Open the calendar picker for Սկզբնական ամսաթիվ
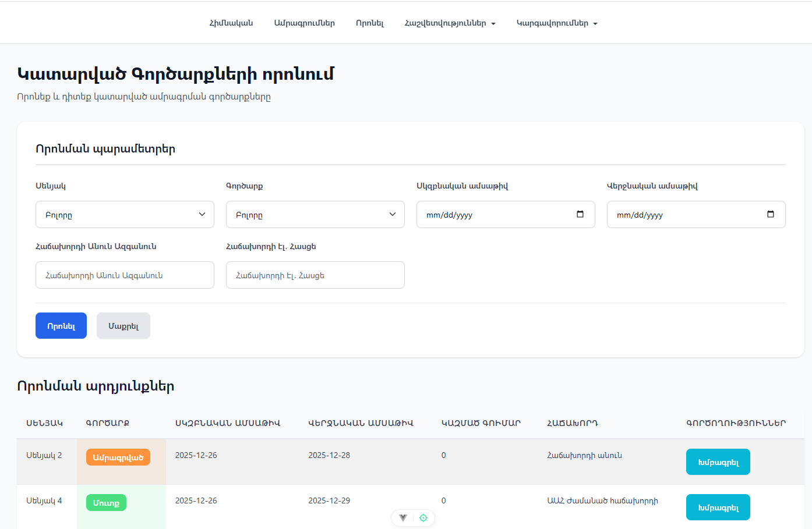This screenshot has height=529, width=812. click(x=580, y=214)
